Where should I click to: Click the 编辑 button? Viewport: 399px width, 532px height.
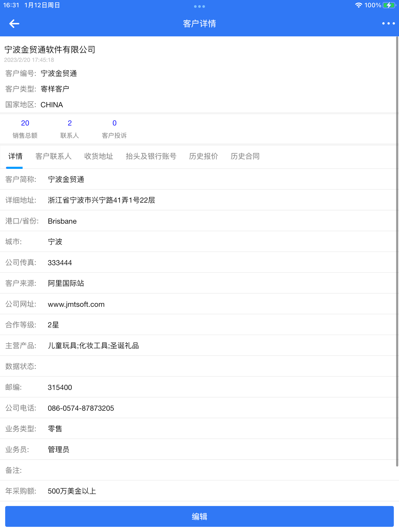(x=199, y=516)
